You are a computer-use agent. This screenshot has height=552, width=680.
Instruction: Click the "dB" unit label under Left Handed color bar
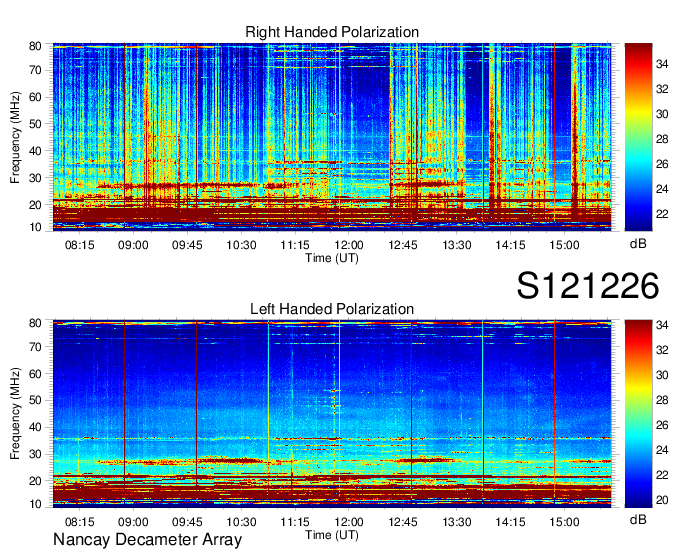(638, 520)
